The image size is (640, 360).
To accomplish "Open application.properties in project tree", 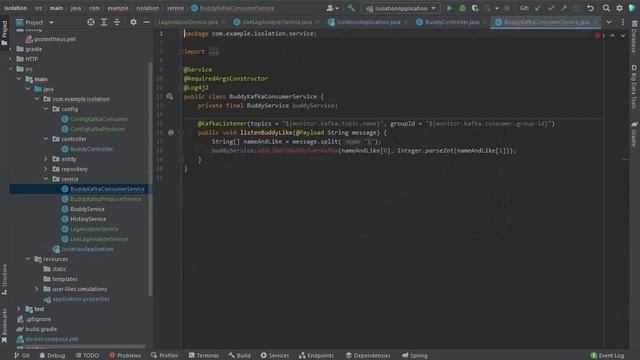I will (81, 299).
